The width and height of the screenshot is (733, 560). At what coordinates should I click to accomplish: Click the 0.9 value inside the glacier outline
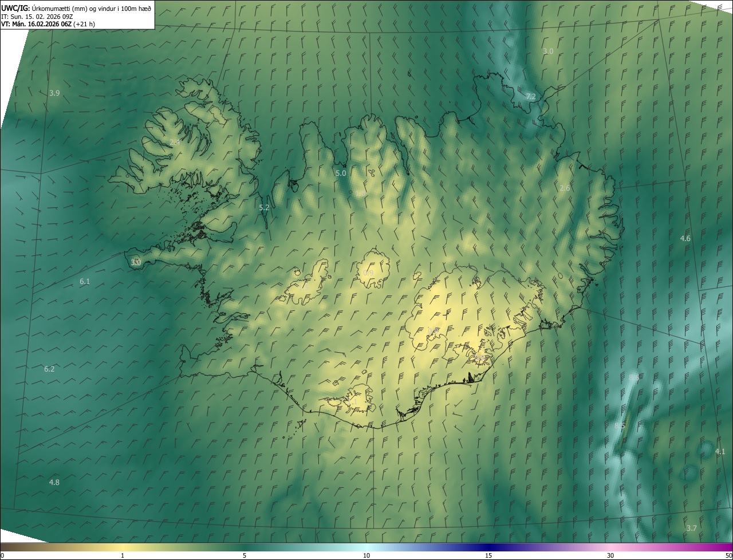tap(368, 273)
